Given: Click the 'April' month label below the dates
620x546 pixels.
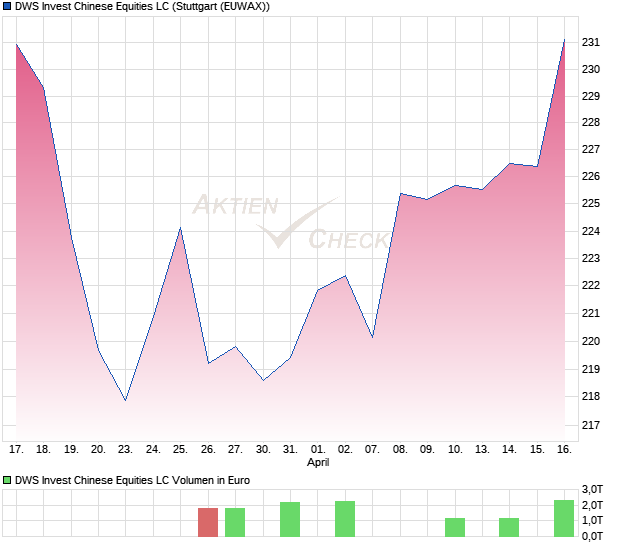Looking at the screenshot, I should pyautogui.click(x=318, y=462).
